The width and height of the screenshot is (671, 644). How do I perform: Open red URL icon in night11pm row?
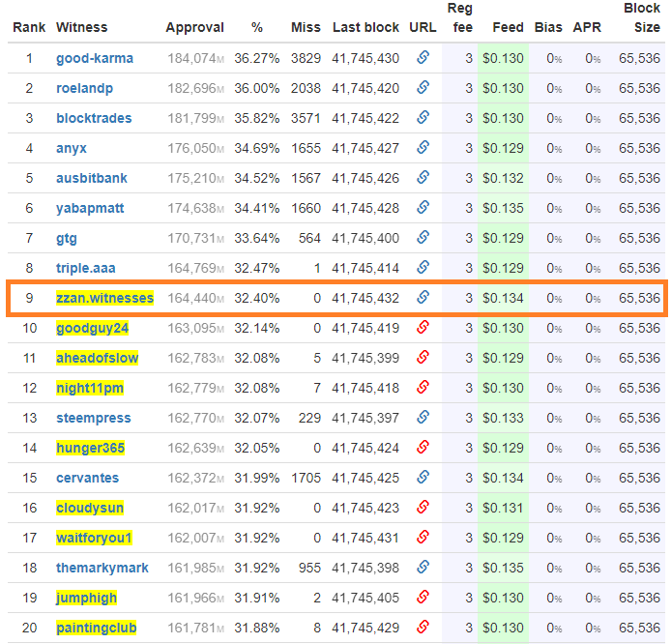pyautogui.click(x=423, y=388)
